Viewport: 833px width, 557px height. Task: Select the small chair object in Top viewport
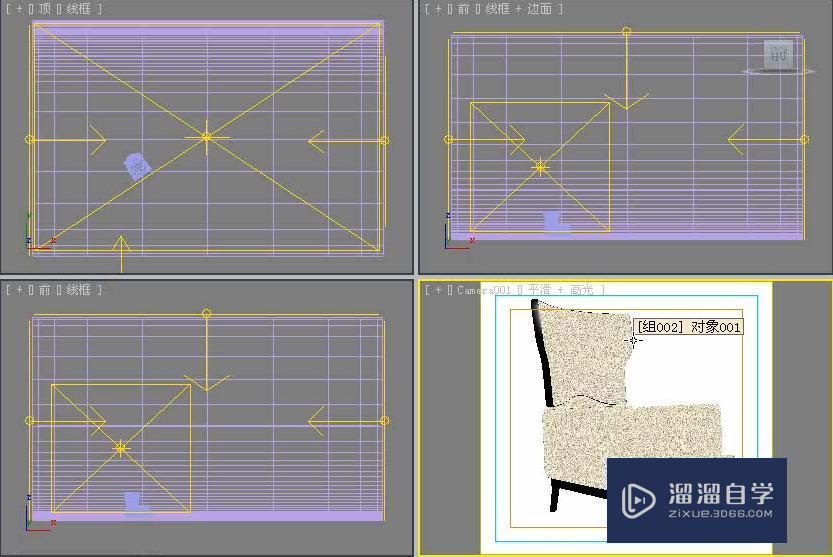138,166
